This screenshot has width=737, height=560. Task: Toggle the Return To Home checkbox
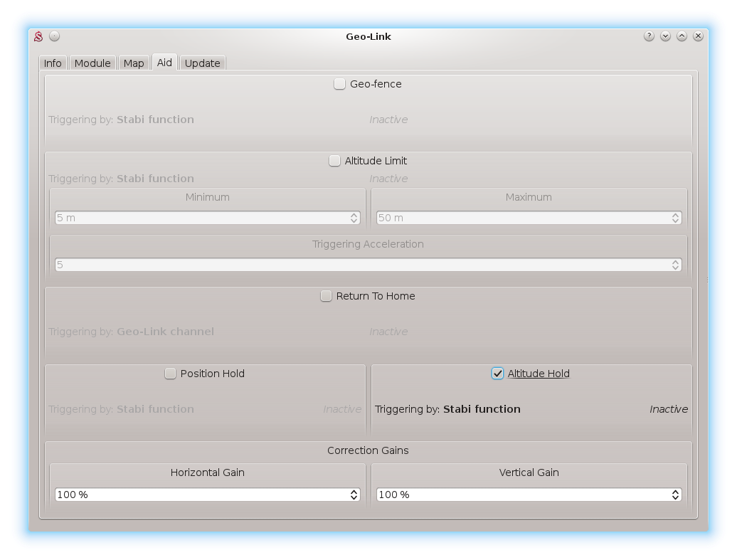click(x=326, y=296)
